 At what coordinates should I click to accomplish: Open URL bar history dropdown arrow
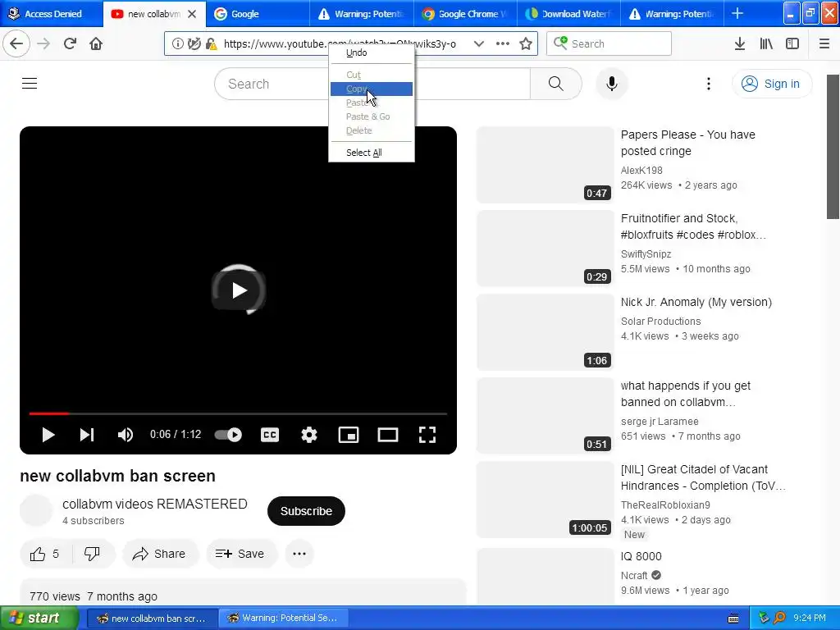(x=479, y=43)
